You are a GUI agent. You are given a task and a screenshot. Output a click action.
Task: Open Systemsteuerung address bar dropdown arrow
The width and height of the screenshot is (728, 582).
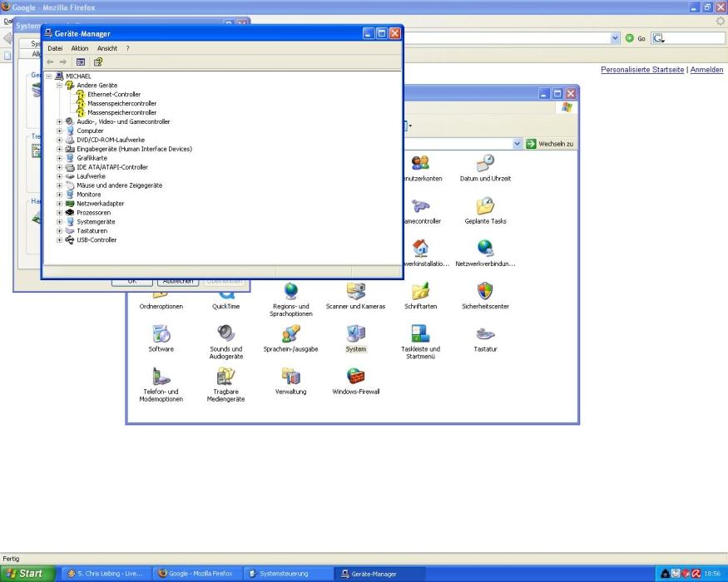tap(517, 144)
